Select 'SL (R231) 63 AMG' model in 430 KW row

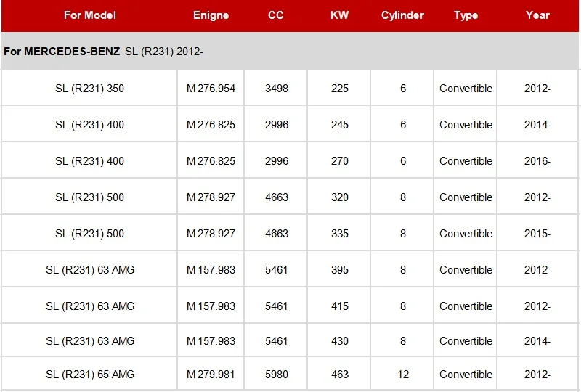[x=90, y=341]
